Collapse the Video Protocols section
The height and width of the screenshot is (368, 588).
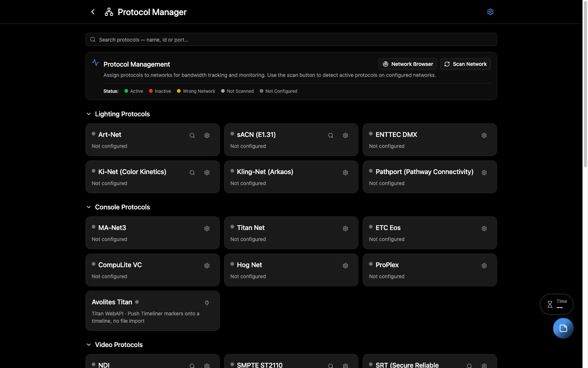point(89,345)
